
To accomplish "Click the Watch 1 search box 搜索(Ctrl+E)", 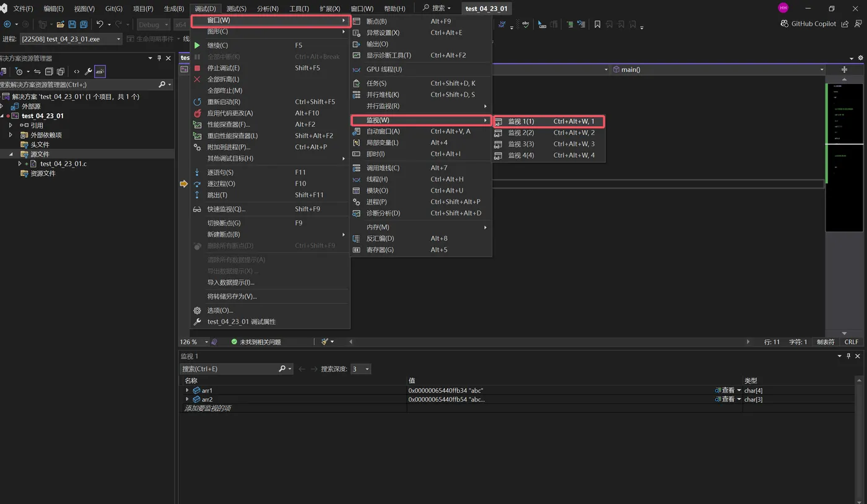I will (x=237, y=369).
